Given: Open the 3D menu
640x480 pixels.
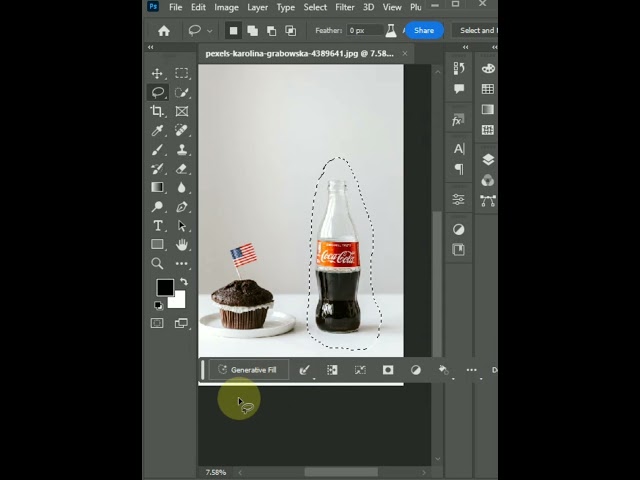Looking at the screenshot, I should pyautogui.click(x=369, y=7).
